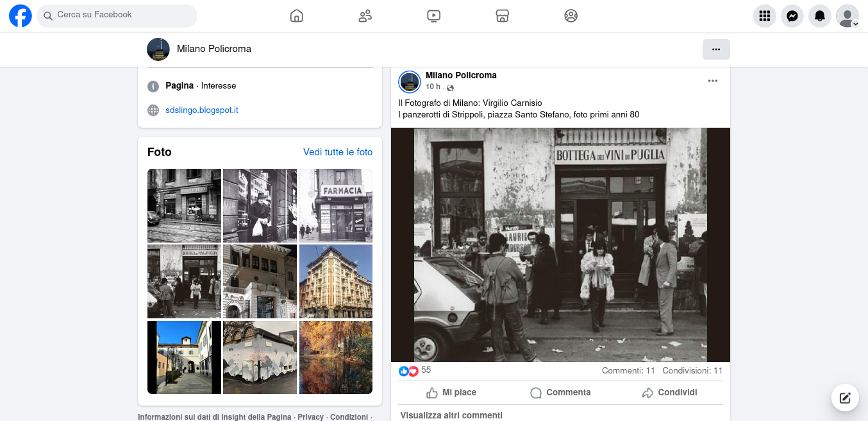
Task: Show notifications bell icon
Action: pos(820,16)
